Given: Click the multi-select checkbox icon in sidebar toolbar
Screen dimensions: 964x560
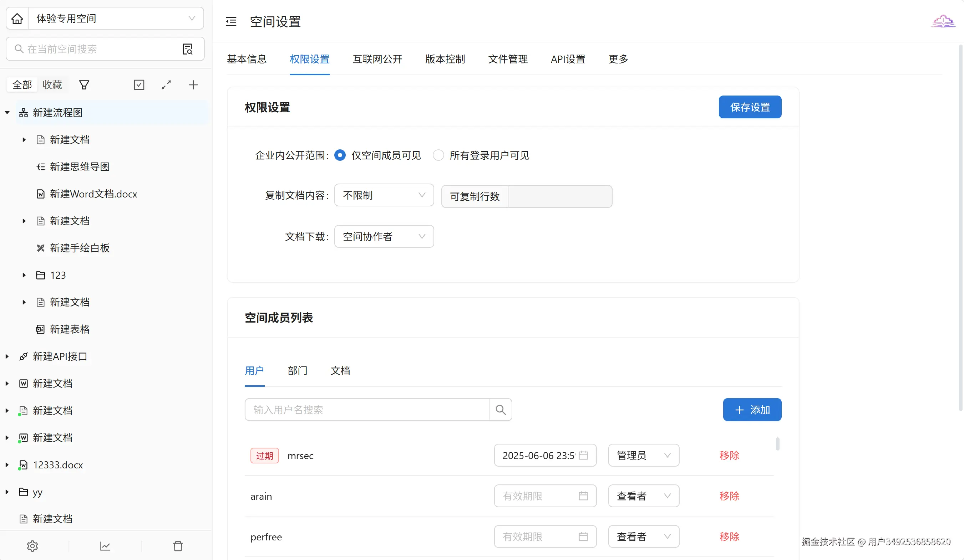Looking at the screenshot, I should coord(139,85).
